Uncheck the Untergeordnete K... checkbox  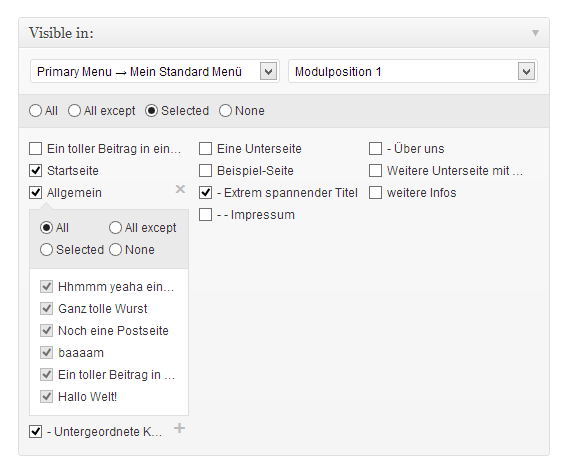tap(36, 432)
